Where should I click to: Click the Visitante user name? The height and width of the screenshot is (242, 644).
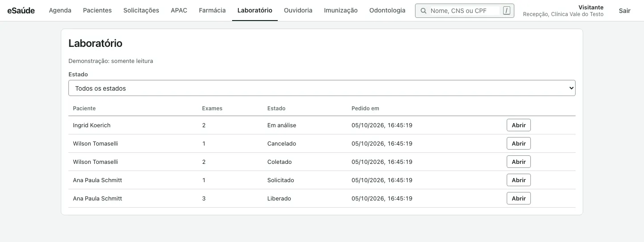tap(591, 7)
